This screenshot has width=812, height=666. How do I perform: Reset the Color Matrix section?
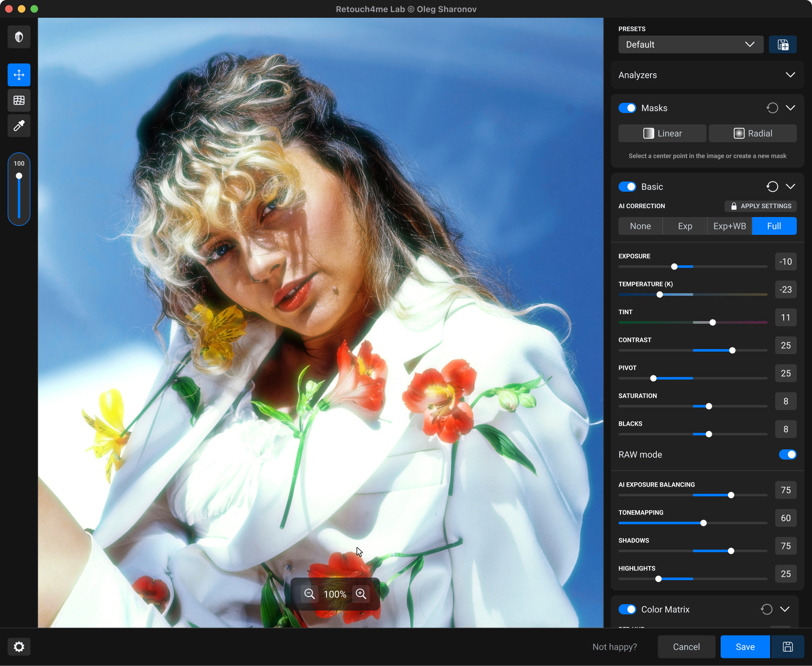click(x=767, y=609)
